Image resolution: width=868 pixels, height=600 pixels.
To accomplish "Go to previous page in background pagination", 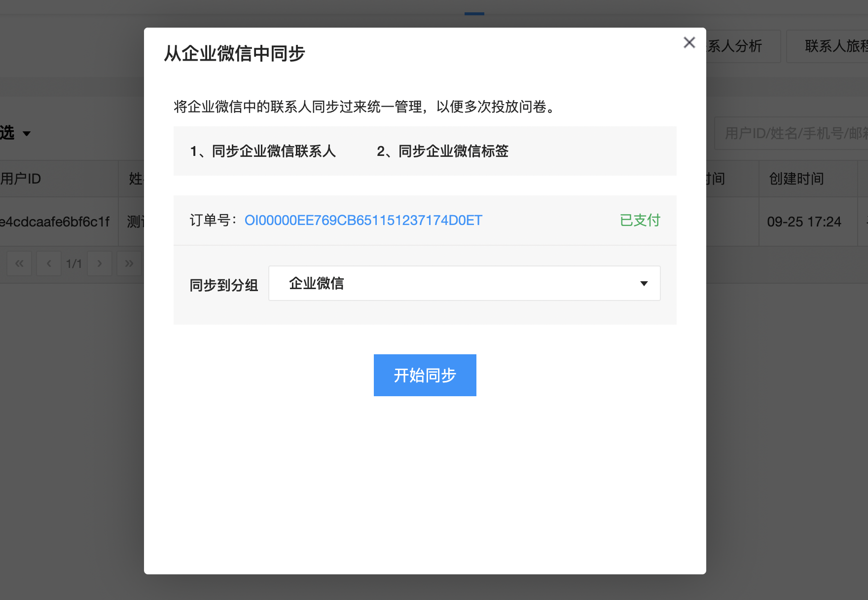I will [49, 263].
